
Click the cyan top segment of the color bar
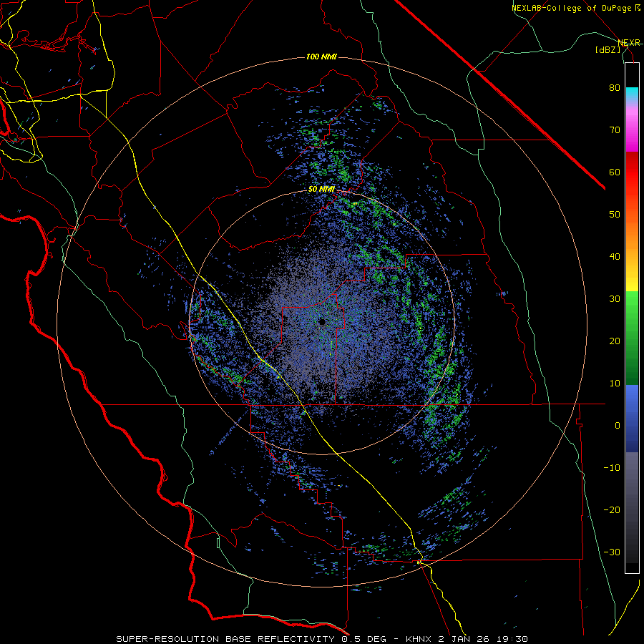(x=632, y=93)
